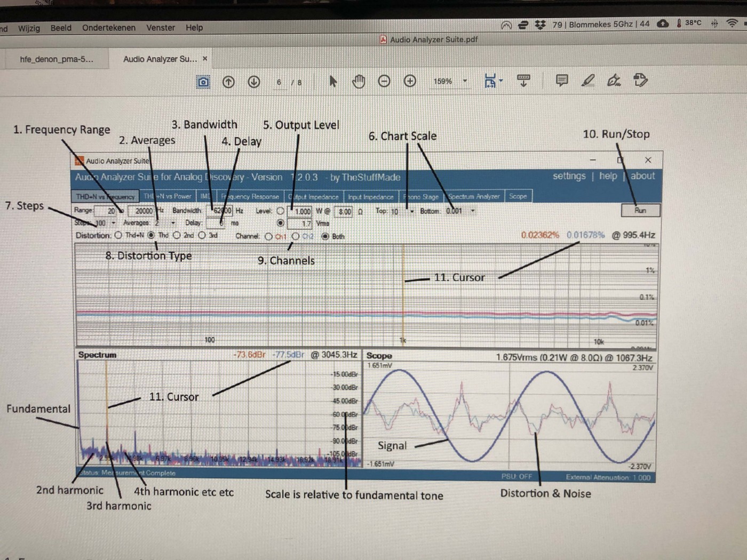Select Ch2 channel radio button
Image resolution: width=747 pixels, height=560 pixels.
[x=296, y=236]
